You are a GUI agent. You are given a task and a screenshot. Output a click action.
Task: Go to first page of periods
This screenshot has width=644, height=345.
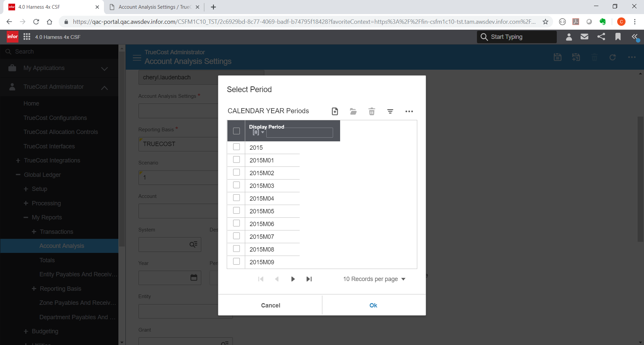(261, 279)
